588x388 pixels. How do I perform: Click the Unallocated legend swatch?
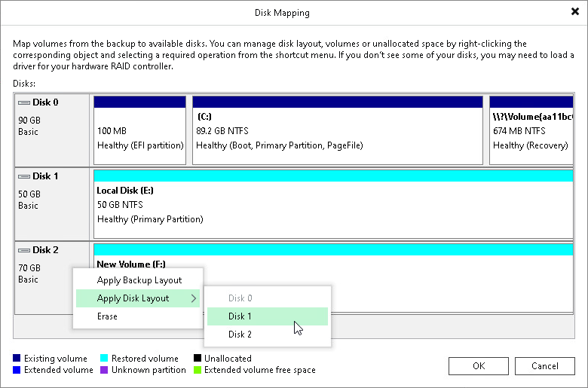198,358
